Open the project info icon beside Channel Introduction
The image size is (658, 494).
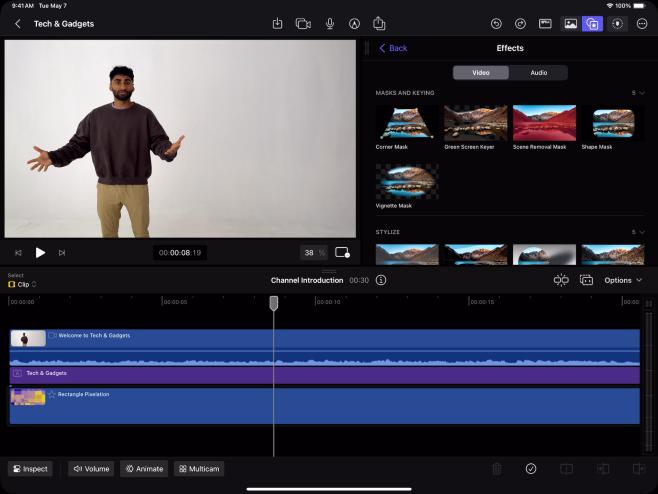point(381,280)
